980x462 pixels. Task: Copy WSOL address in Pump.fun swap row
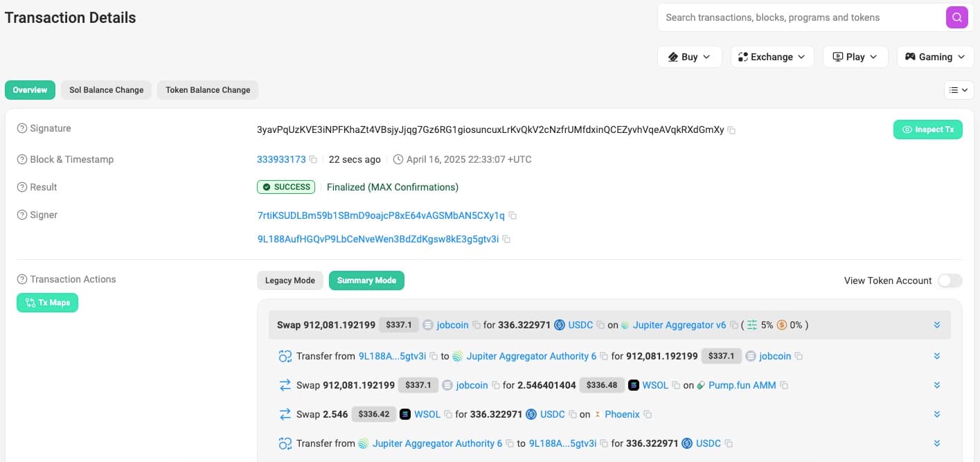click(676, 385)
